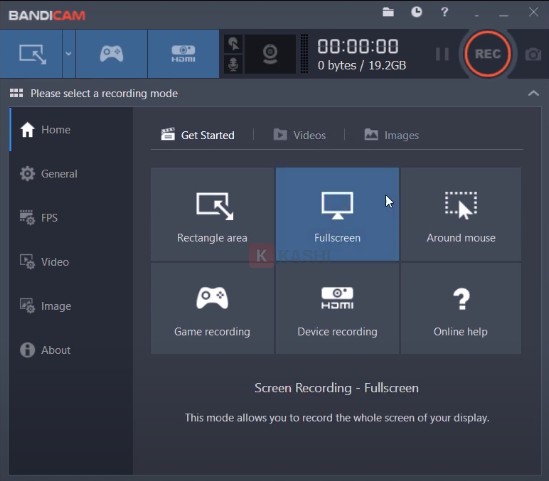This screenshot has width=549, height=481.
Task: Open output folder icon in title bar
Action: tap(388, 12)
